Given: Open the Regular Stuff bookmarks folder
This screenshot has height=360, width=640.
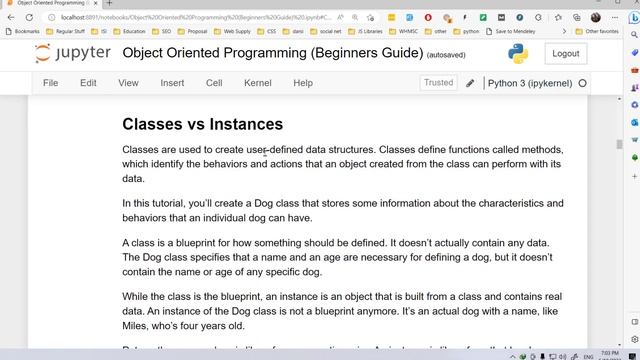Looking at the screenshot, I should 65,31.
